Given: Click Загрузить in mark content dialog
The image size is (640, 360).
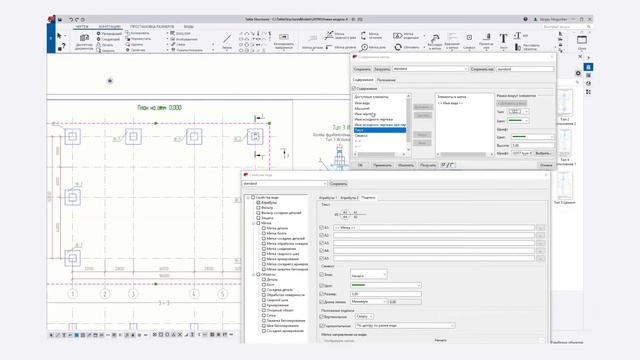Looking at the screenshot, I should [382, 69].
